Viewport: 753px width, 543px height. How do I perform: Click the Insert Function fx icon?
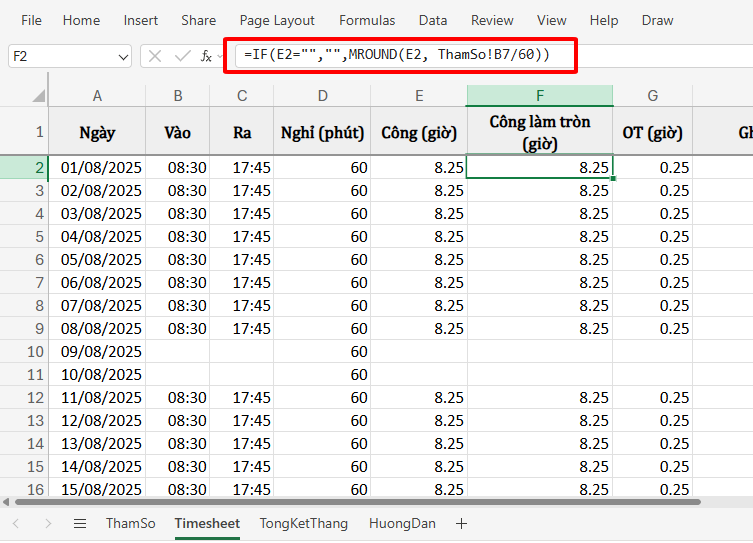[x=206, y=56]
